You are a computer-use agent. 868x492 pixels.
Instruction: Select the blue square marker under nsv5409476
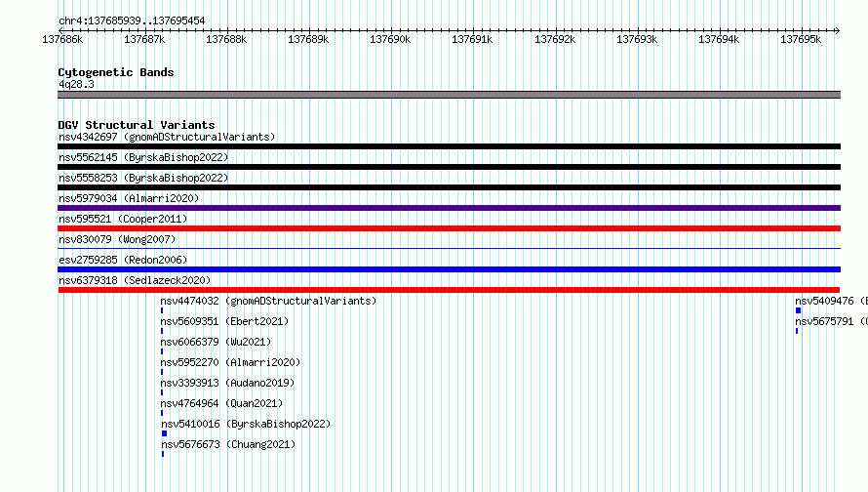[x=798, y=310]
